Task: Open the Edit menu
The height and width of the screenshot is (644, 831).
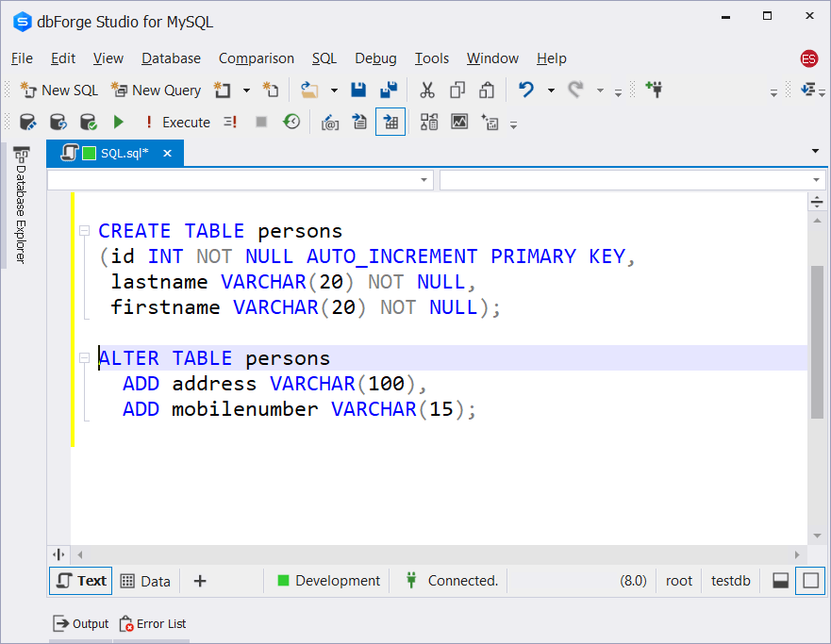Action: point(63,58)
